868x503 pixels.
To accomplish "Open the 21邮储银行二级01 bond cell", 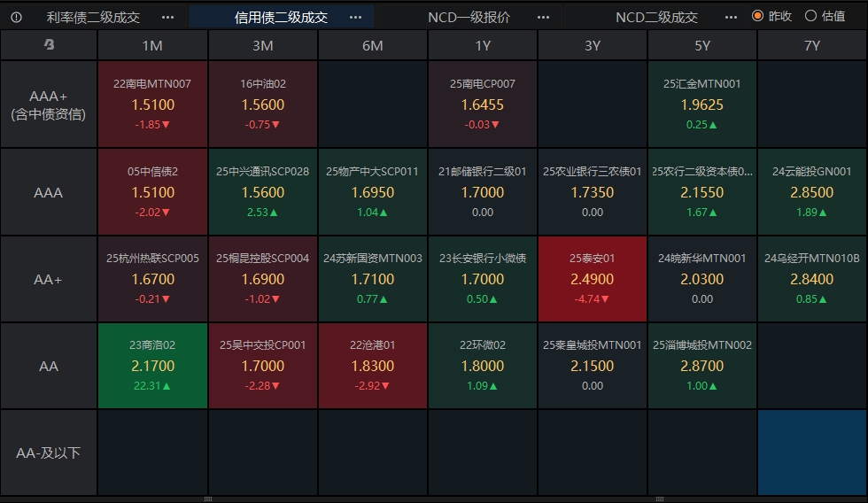I will coord(483,192).
